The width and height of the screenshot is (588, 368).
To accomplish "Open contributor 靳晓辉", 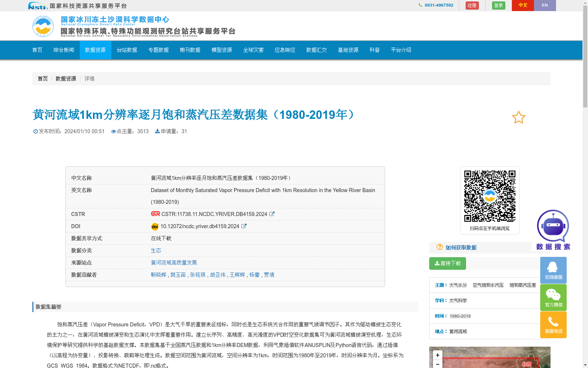I will click(x=158, y=275).
